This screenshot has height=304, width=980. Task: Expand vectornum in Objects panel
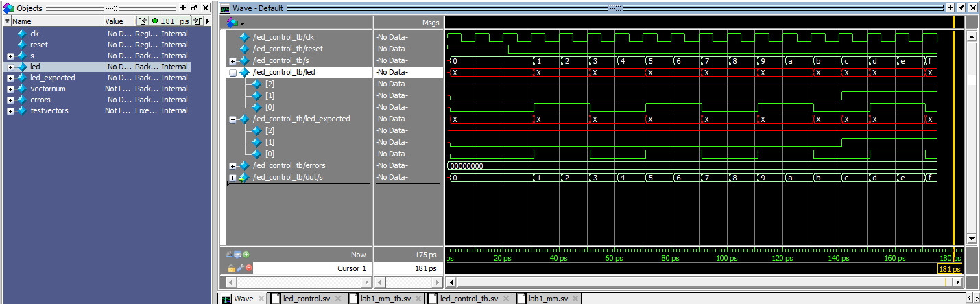(10, 89)
